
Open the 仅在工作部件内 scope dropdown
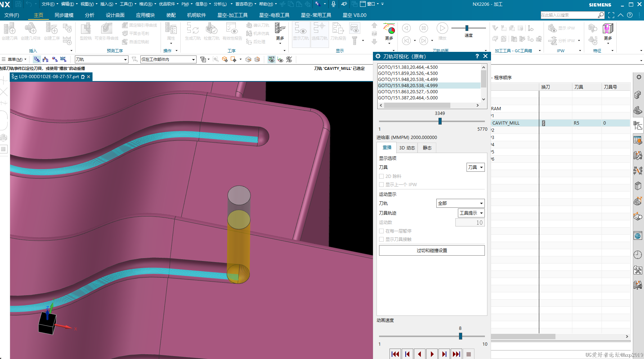pyautogui.click(x=168, y=59)
